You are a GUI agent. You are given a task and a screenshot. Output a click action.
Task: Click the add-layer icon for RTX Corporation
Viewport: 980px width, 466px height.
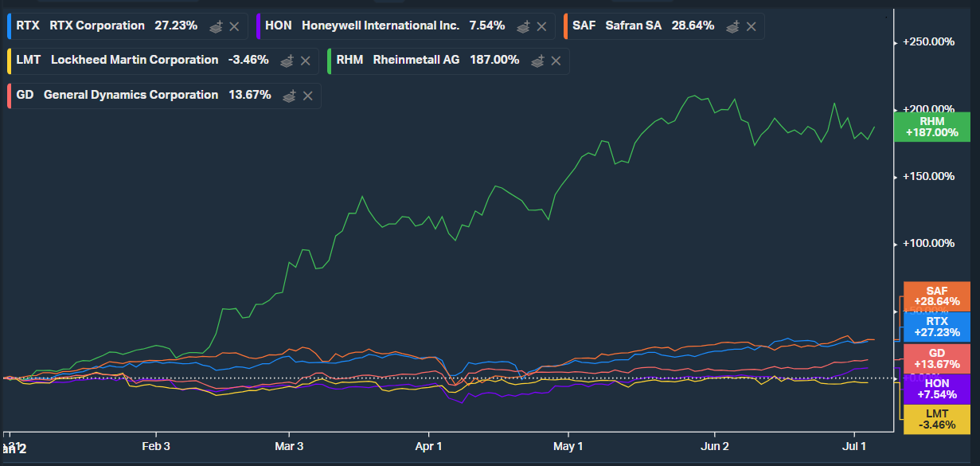(216, 25)
